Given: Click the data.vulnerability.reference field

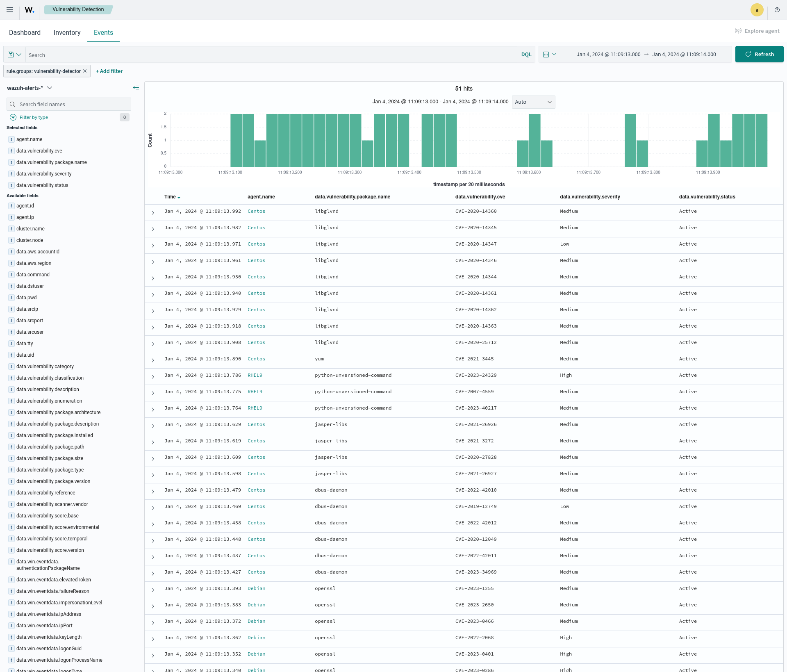Looking at the screenshot, I should click(46, 493).
